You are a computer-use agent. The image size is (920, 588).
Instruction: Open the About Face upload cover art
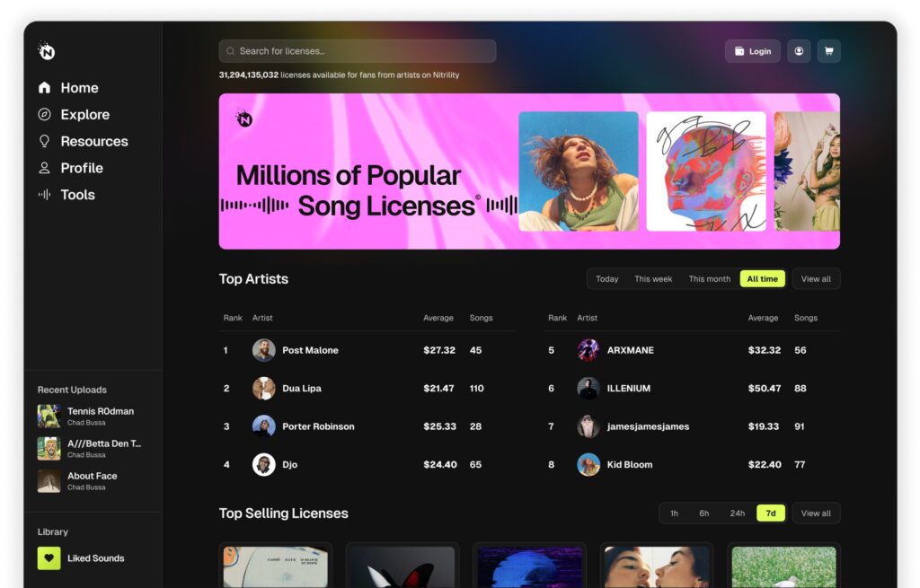[49, 480]
